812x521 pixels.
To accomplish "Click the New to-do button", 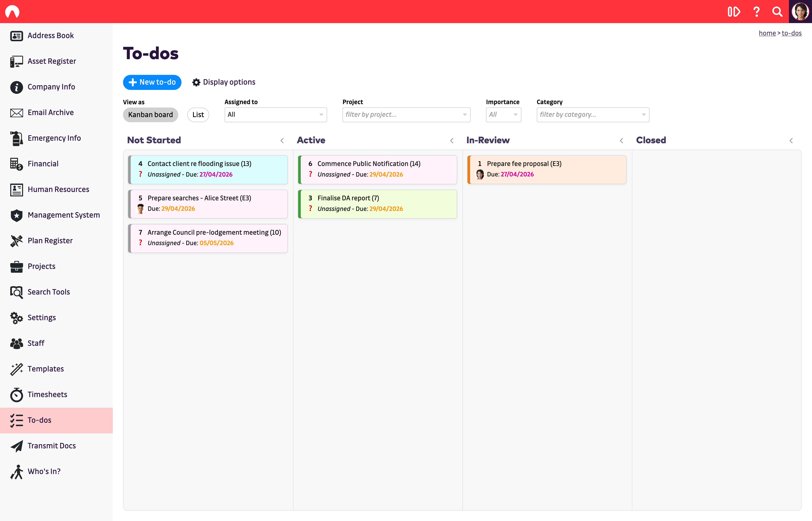I will click(152, 82).
